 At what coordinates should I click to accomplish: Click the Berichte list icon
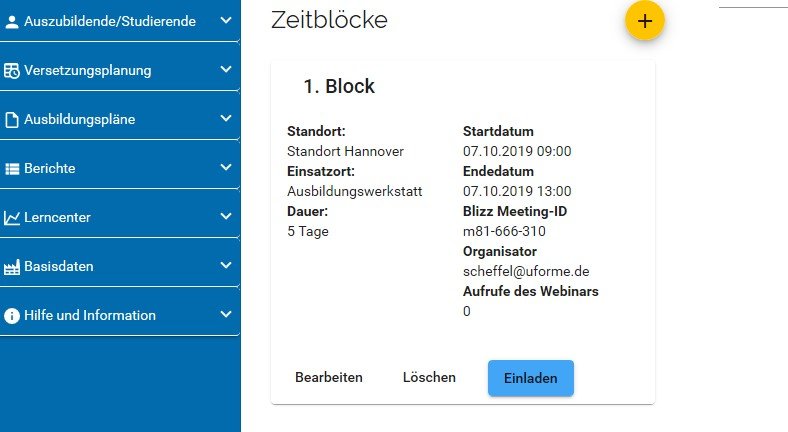pos(12,169)
